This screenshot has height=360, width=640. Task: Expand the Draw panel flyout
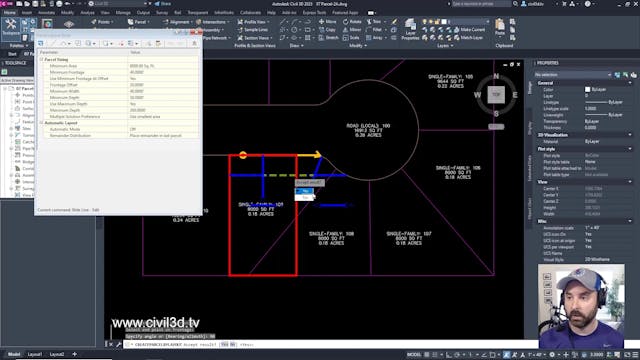tap(296, 46)
